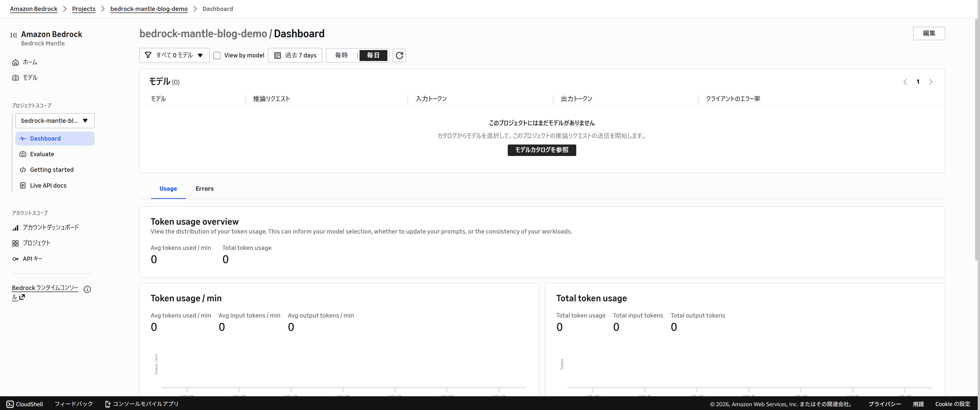This screenshot has width=980, height=410.
Task: Go to next page of モデル table
Action: [x=931, y=82]
